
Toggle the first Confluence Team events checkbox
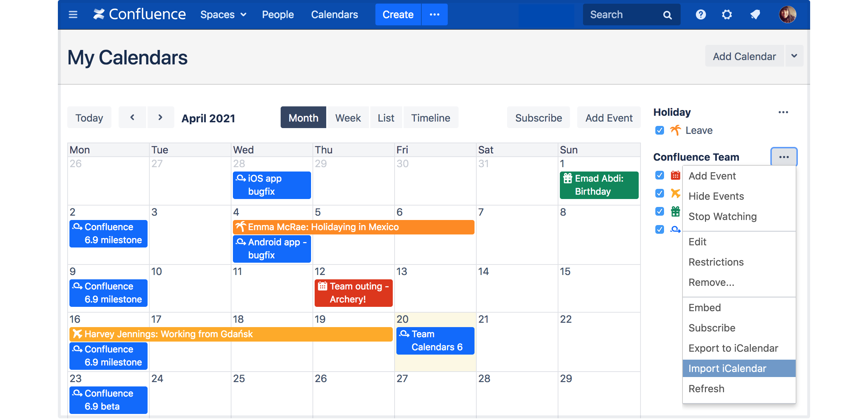(660, 175)
